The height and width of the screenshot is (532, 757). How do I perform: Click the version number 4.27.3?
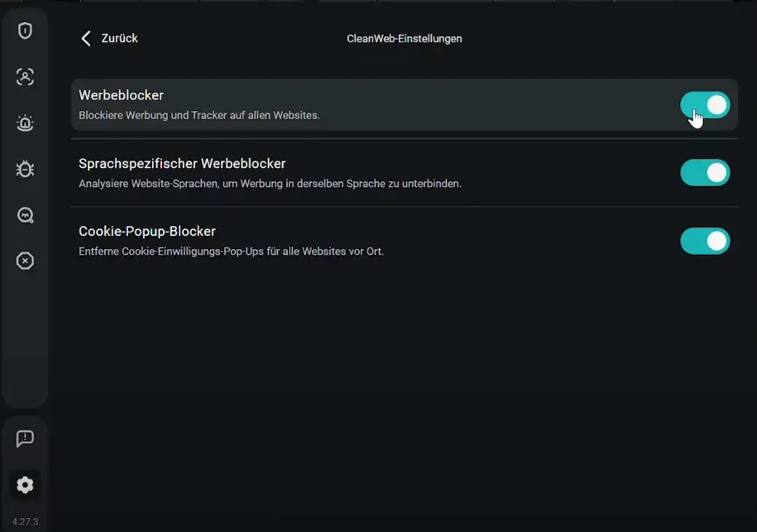[25, 522]
